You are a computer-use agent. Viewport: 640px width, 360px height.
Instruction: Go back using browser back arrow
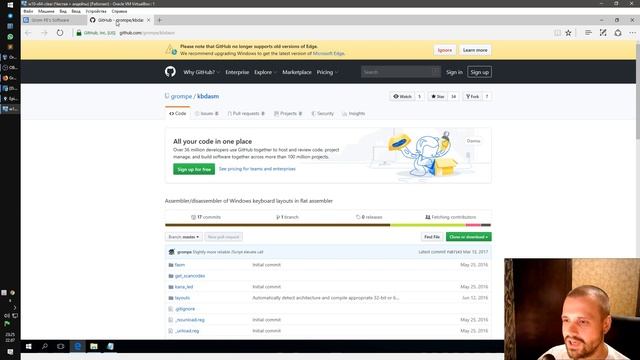(28, 33)
